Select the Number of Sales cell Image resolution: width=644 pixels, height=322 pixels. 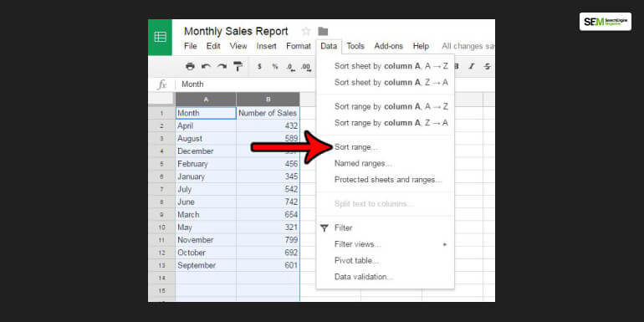pos(268,114)
